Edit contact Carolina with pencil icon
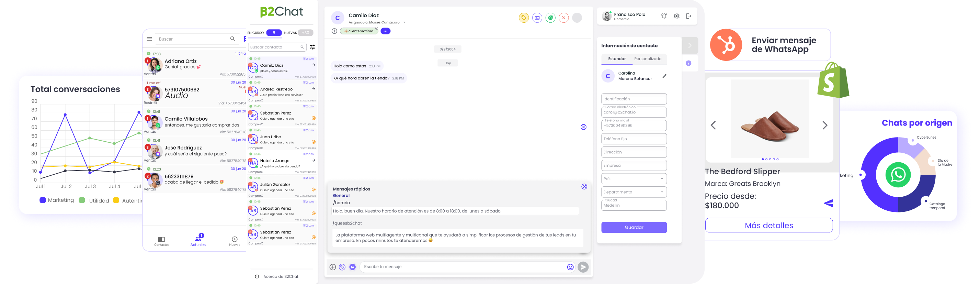This screenshot has width=980, height=284. (x=664, y=76)
